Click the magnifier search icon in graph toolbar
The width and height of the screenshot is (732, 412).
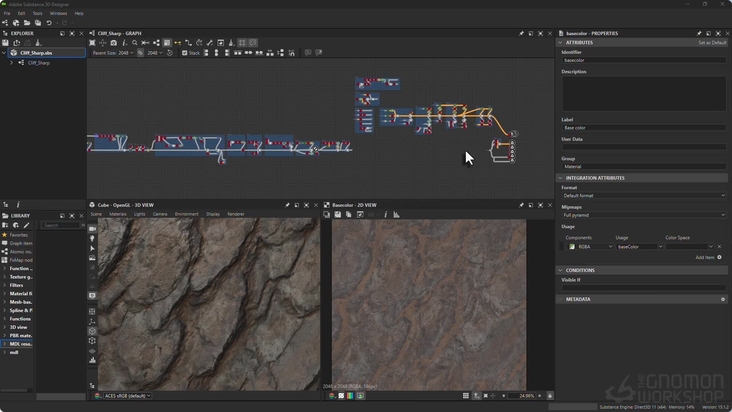pos(135,43)
